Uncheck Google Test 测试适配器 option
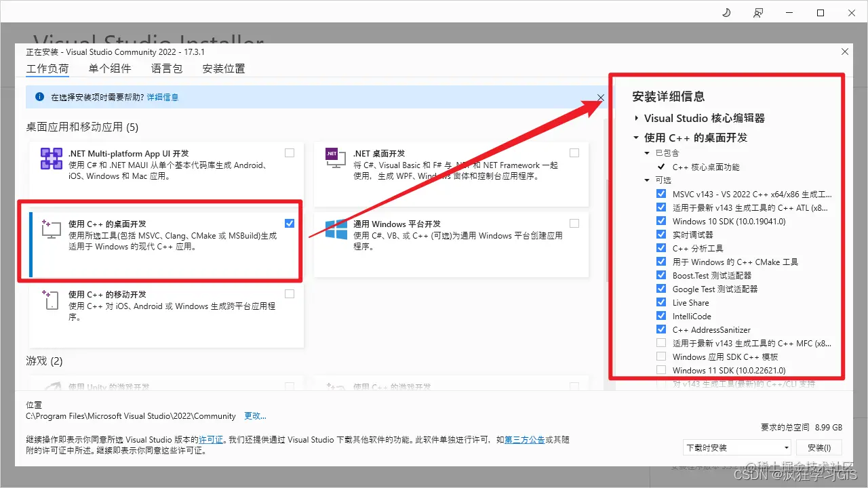 pos(661,289)
